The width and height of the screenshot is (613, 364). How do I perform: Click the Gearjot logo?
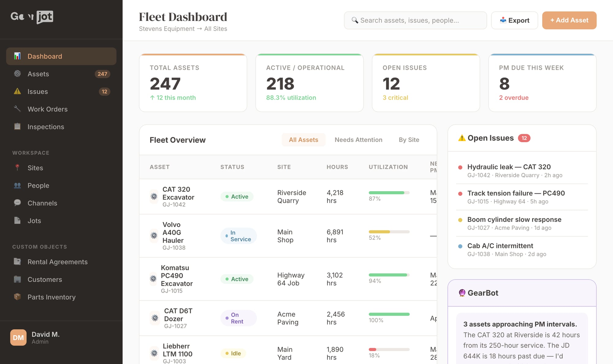(32, 17)
